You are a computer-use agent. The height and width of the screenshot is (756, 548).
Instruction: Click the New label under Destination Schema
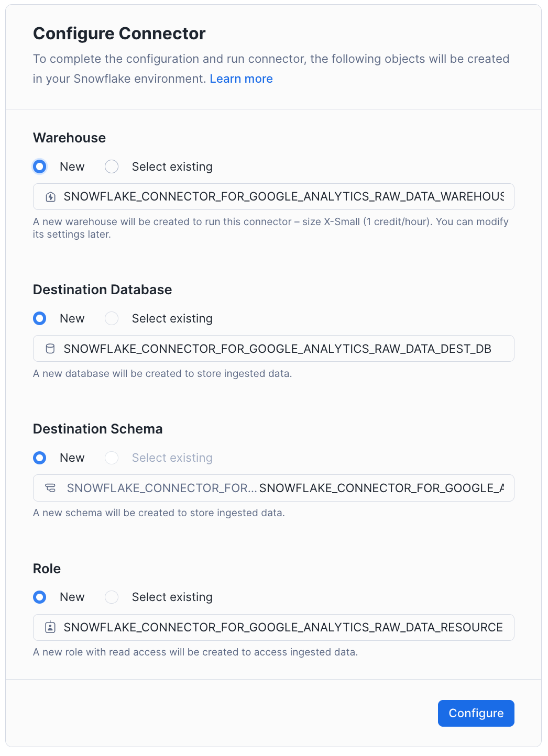pos(72,458)
